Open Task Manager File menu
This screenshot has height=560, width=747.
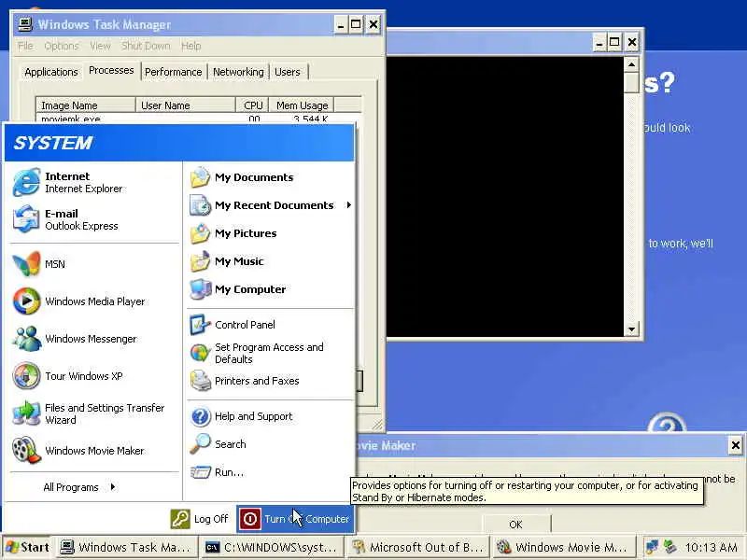click(x=26, y=46)
